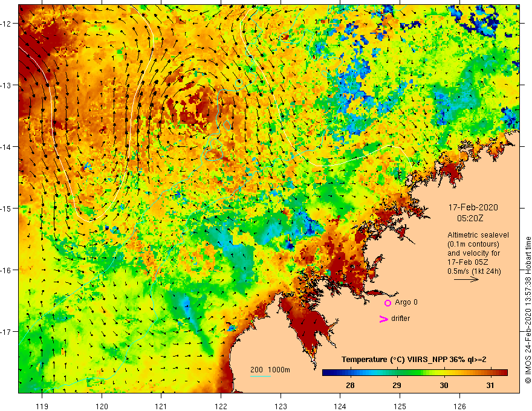Click the colorbar tick label 30
This screenshot has width=532, height=411.
pyautogui.click(x=444, y=386)
